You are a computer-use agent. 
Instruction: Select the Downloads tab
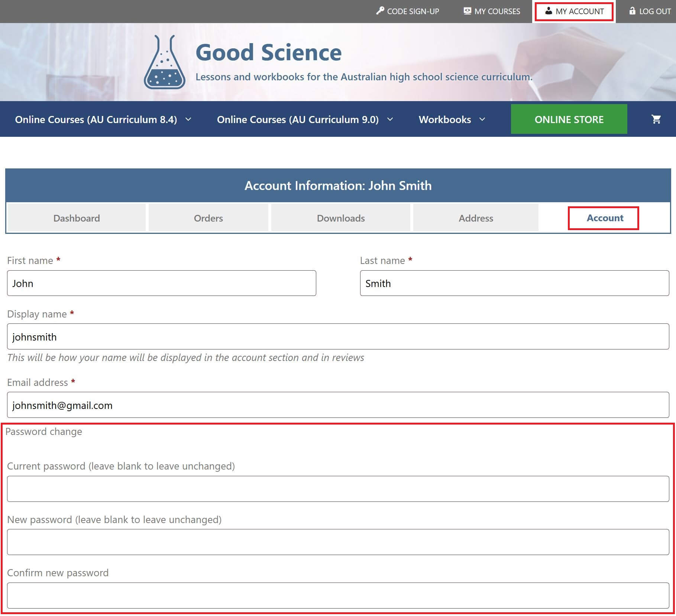pyautogui.click(x=340, y=218)
